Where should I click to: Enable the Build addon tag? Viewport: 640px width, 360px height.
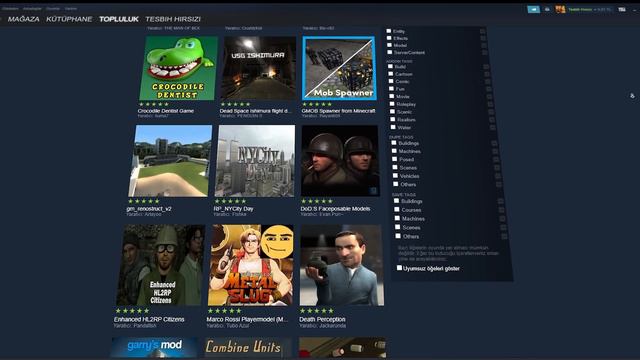pyautogui.click(x=390, y=66)
